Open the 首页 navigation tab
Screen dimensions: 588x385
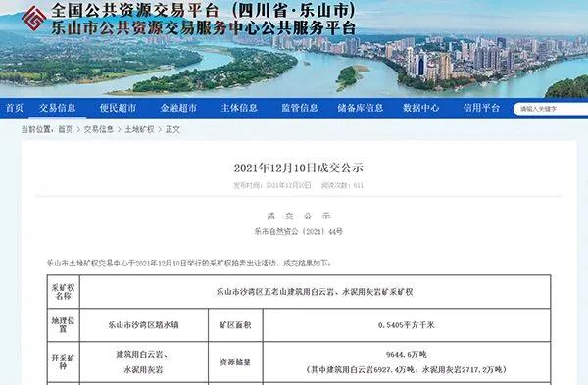(x=15, y=108)
